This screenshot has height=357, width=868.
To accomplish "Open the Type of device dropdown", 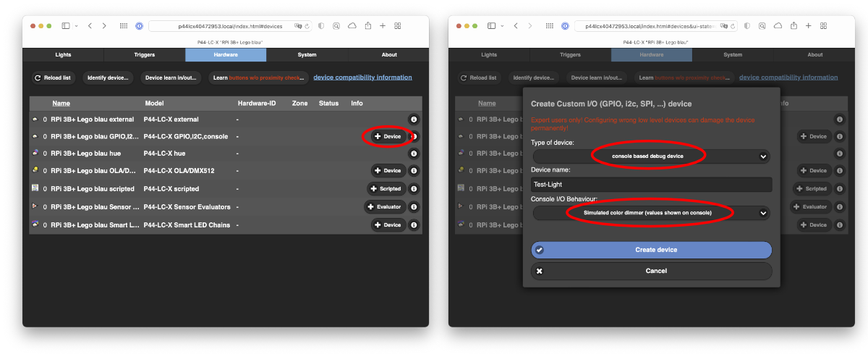I will point(651,156).
